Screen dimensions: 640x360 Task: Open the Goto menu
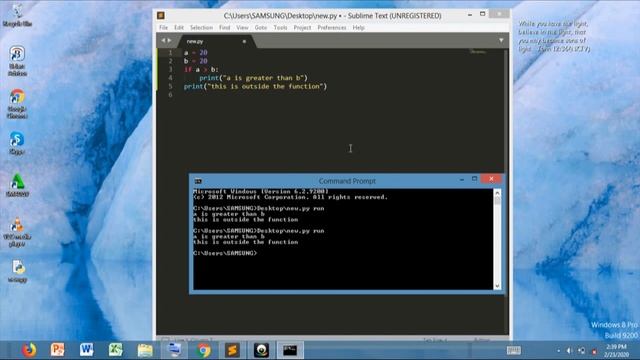(x=261, y=28)
